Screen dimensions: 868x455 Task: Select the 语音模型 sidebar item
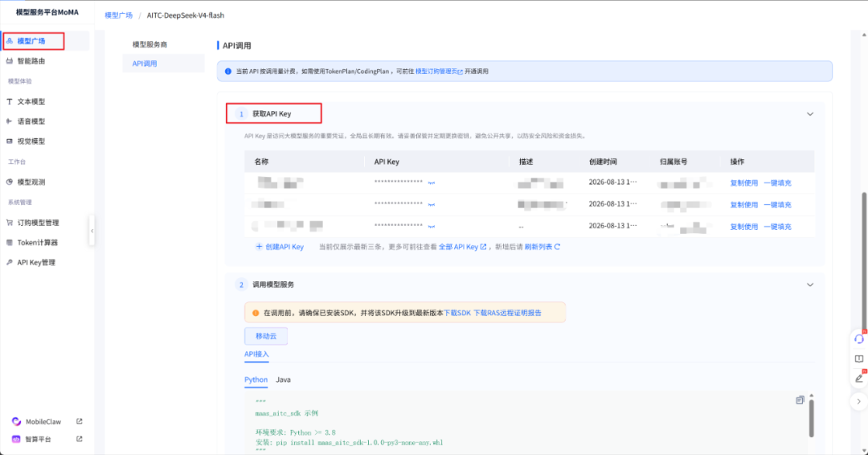click(31, 121)
